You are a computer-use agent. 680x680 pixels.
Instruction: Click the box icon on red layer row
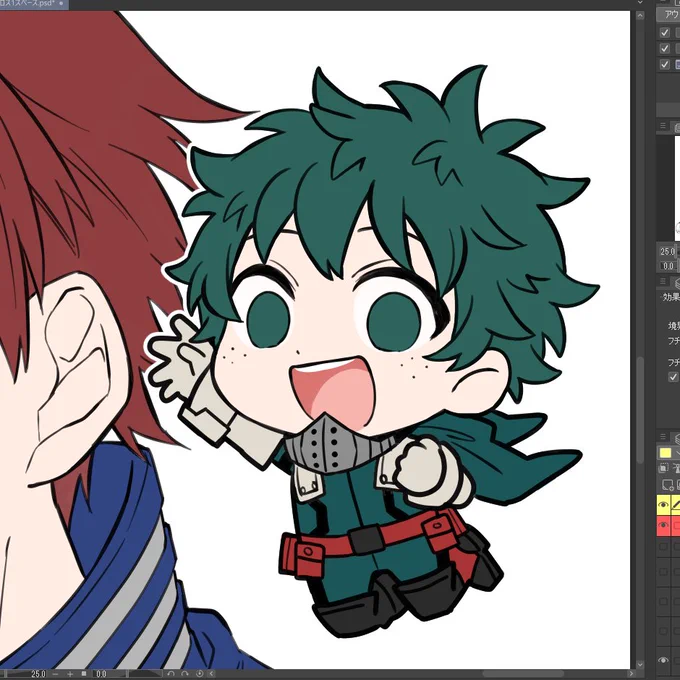676,526
